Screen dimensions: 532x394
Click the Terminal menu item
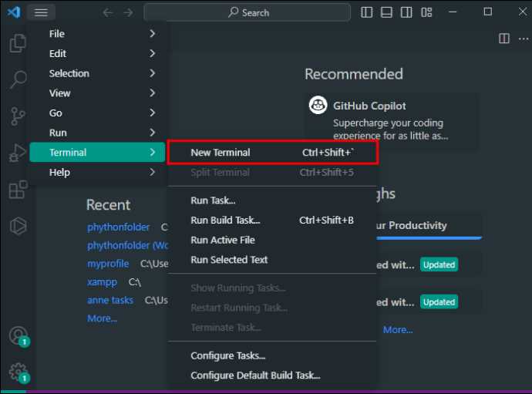click(97, 153)
